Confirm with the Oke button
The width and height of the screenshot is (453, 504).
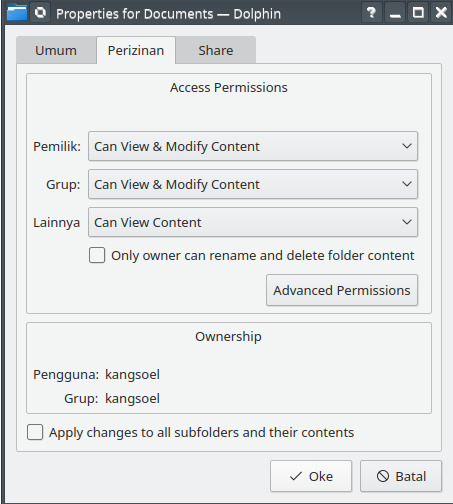point(311,476)
